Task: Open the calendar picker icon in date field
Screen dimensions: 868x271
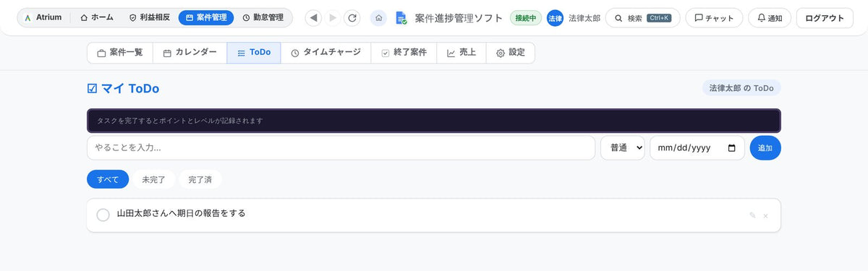Action: (x=732, y=147)
